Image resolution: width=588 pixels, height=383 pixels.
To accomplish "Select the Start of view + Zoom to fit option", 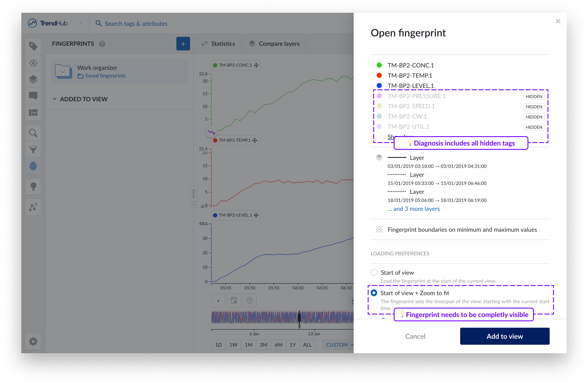I will (x=374, y=293).
